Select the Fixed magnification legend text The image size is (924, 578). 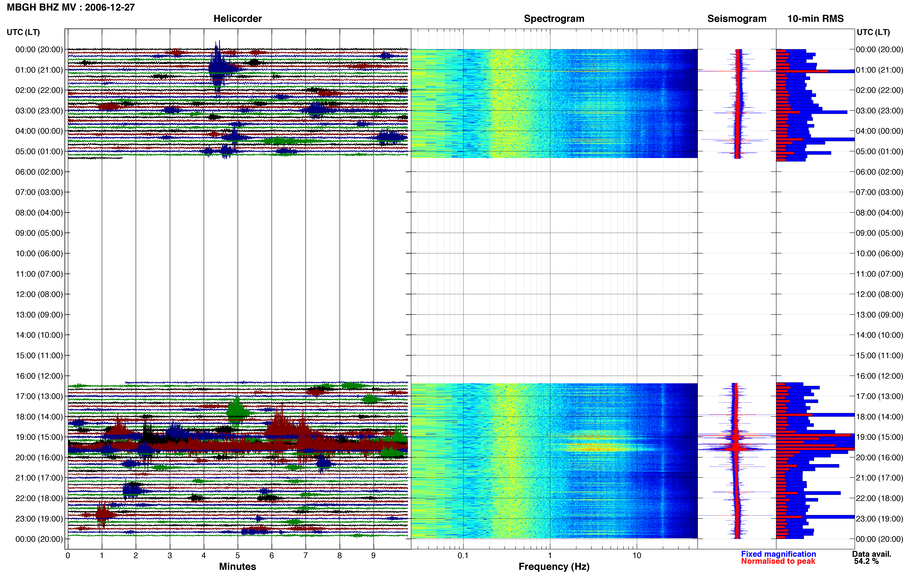778,554
